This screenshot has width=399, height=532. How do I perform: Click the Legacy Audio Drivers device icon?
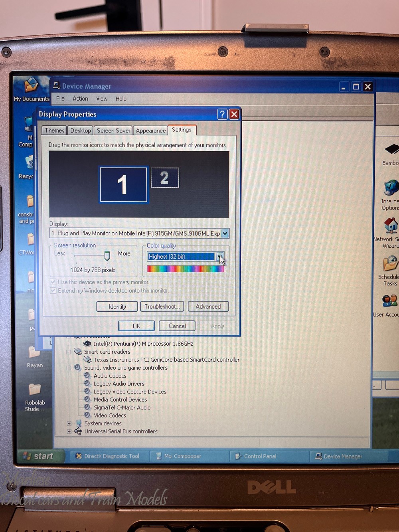pyautogui.click(x=87, y=384)
